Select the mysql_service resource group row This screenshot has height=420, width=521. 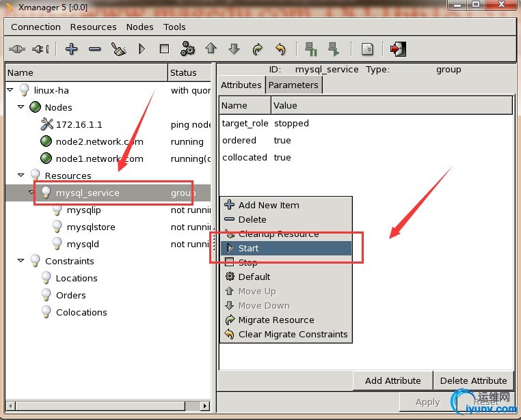pos(108,193)
